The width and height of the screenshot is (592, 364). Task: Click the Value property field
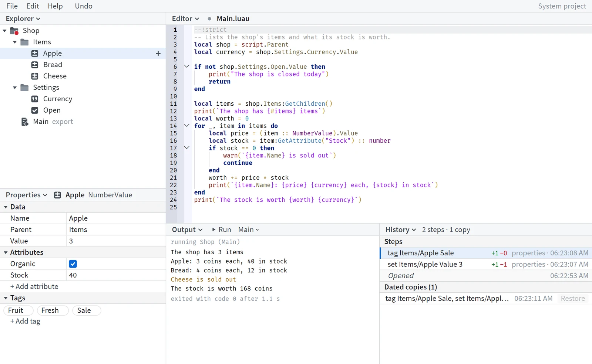116,241
